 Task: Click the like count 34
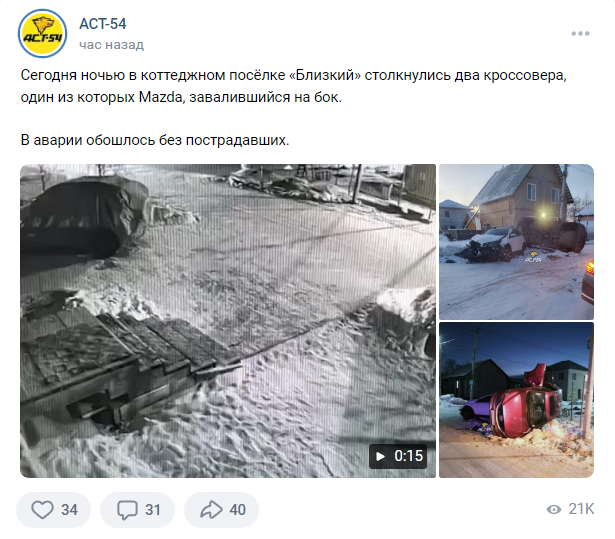(x=69, y=510)
